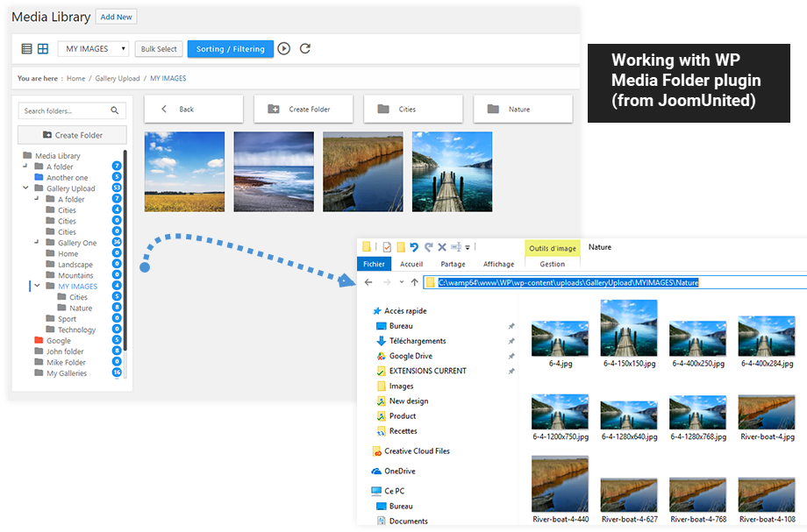Select My Galleries folder in tree

point(67,373)
